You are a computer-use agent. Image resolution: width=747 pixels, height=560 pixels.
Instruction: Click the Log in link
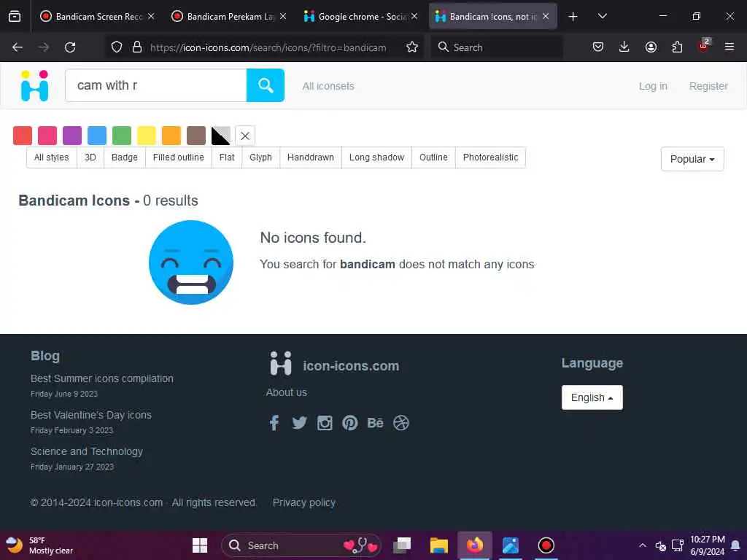653,86
